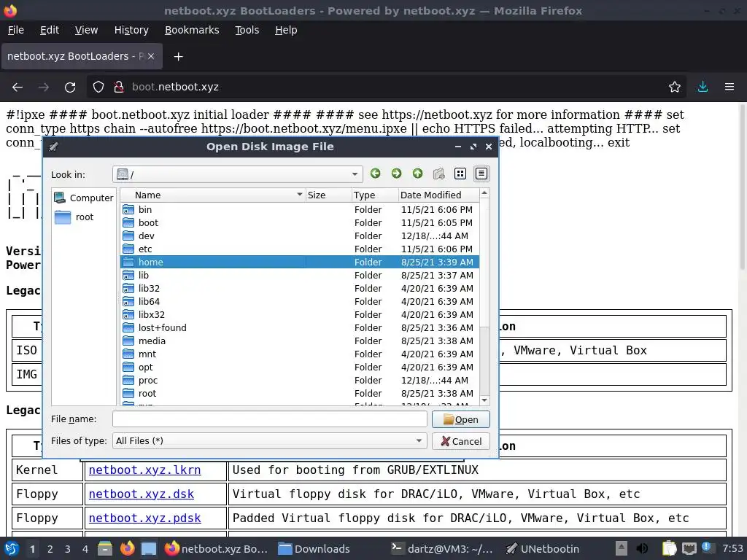This screenshot has height=560, width=747.
Task: Open update notifier tray icon
Action: pyautogui.click(x=707, y=548)
